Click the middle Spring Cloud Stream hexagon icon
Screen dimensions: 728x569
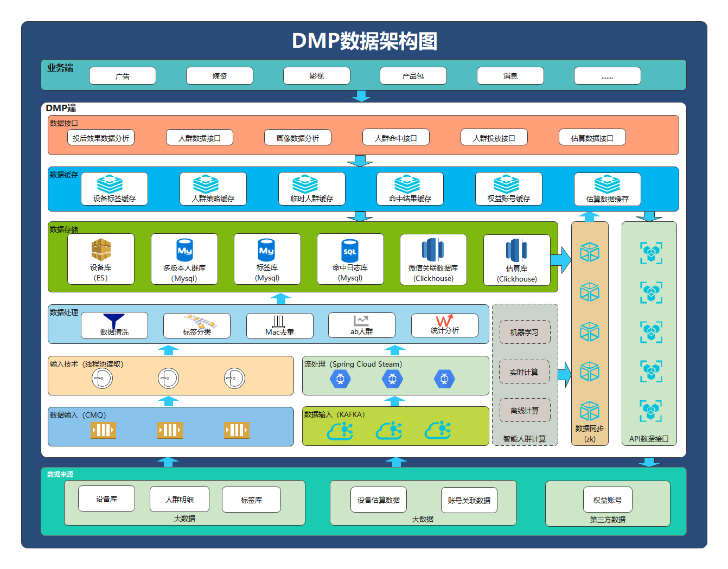point(392,378)
